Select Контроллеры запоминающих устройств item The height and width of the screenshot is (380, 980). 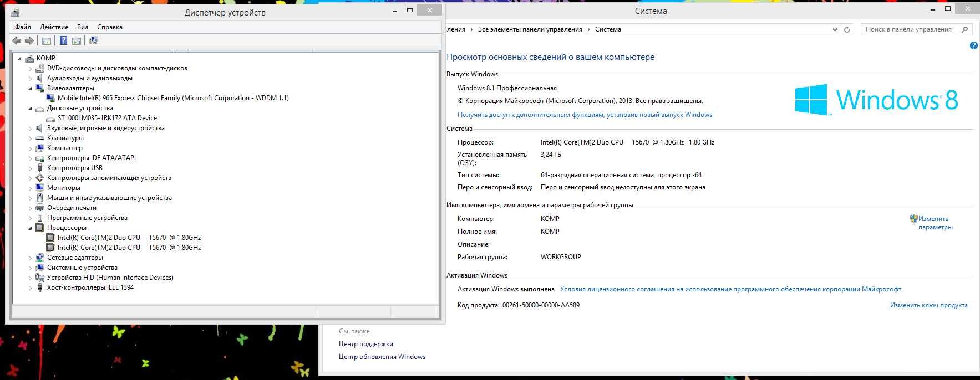pyautogui.click(x=109, y=178)
